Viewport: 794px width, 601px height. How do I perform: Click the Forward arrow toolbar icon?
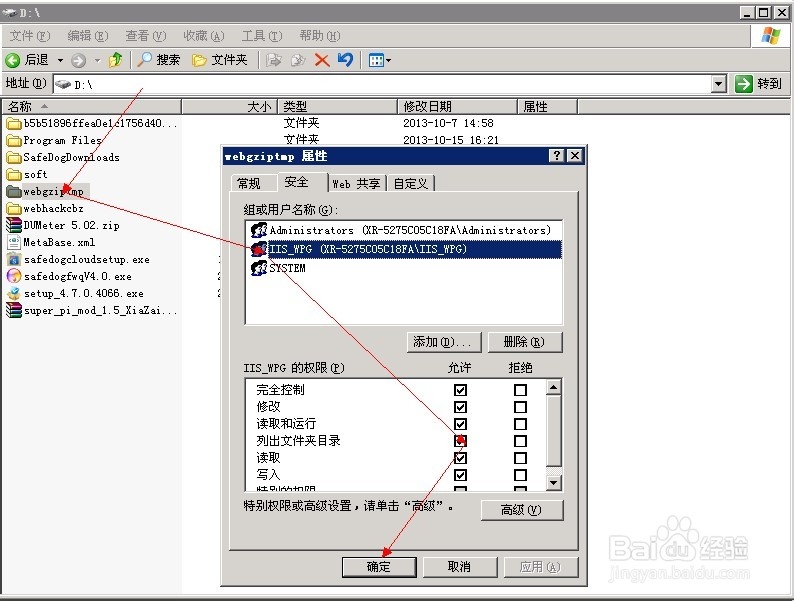click(78, 61)
